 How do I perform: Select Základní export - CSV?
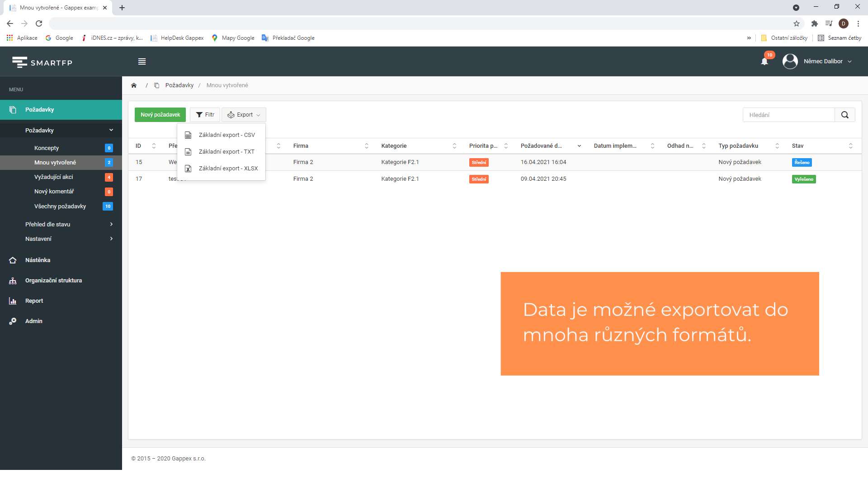(x=226, y=135)
